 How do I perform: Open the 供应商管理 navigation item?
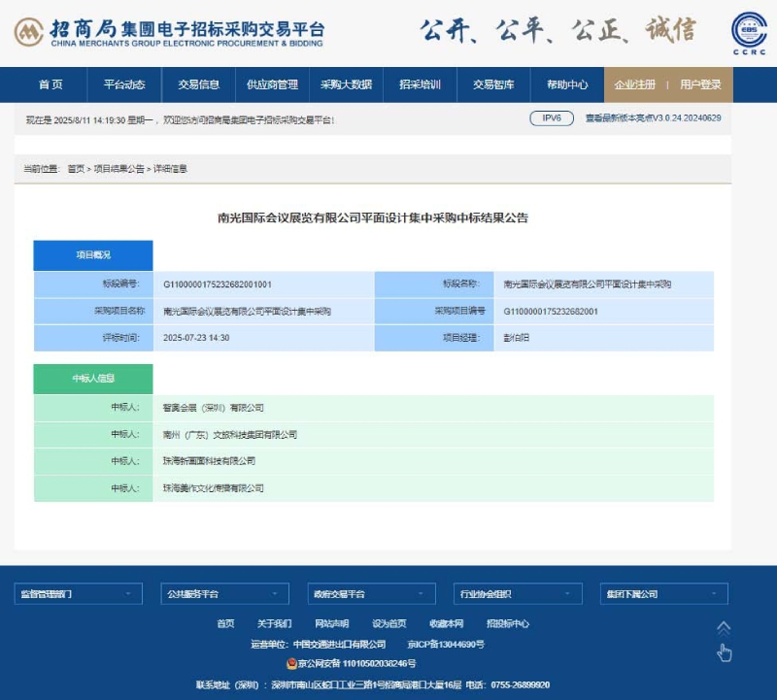coord(272,84)
